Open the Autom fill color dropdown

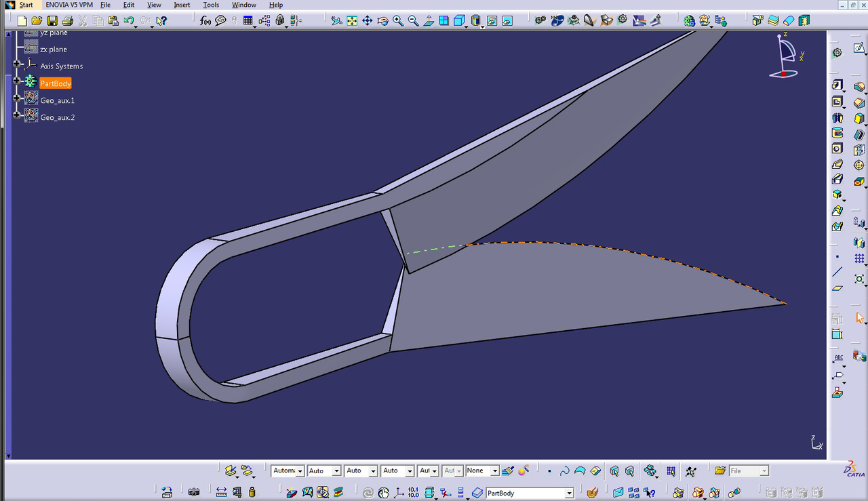coord(300,470)
